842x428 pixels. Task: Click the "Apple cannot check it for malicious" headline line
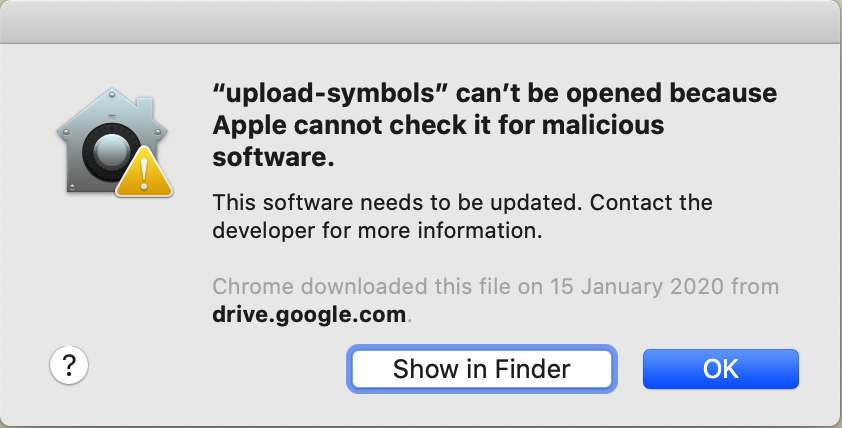[x=438, y=125]
